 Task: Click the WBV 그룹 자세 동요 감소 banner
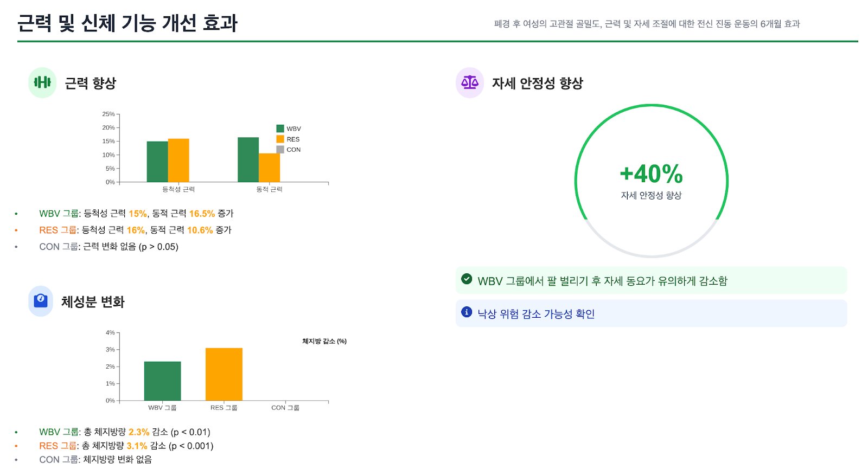point(651,280)
